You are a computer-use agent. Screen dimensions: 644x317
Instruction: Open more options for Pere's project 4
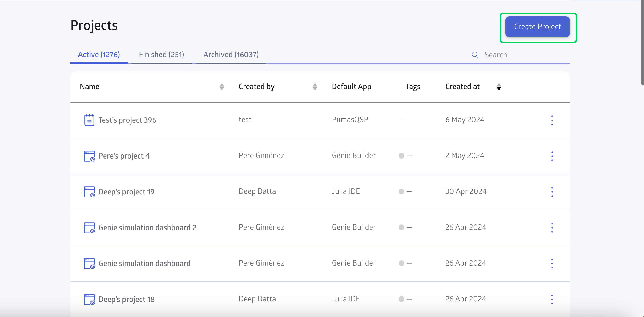pos(552,156)
